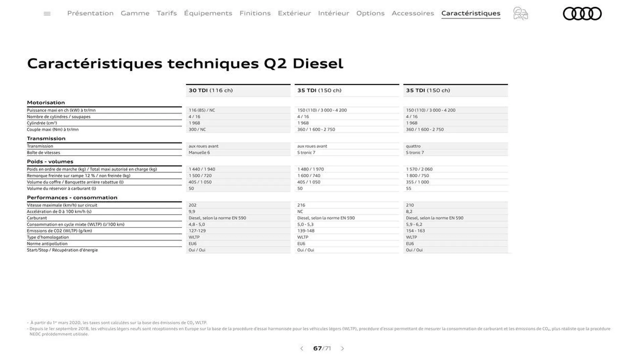Go to previous page arrow

coord(302,349)
